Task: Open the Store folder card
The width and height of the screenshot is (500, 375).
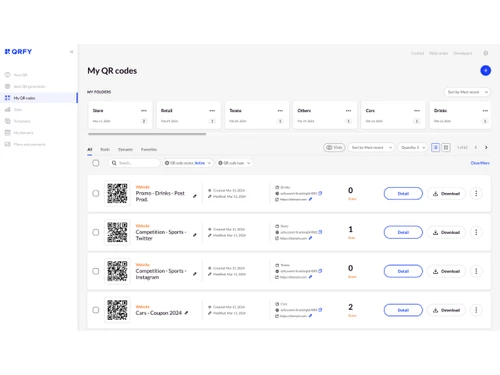Action: coord(120,115)
